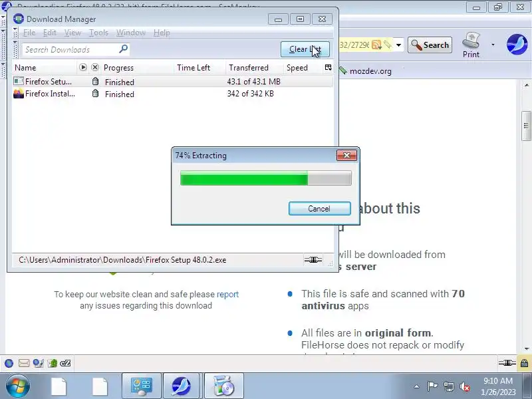Click the Clear List button
Screen dimensions: 532x399
coord(305,49)
